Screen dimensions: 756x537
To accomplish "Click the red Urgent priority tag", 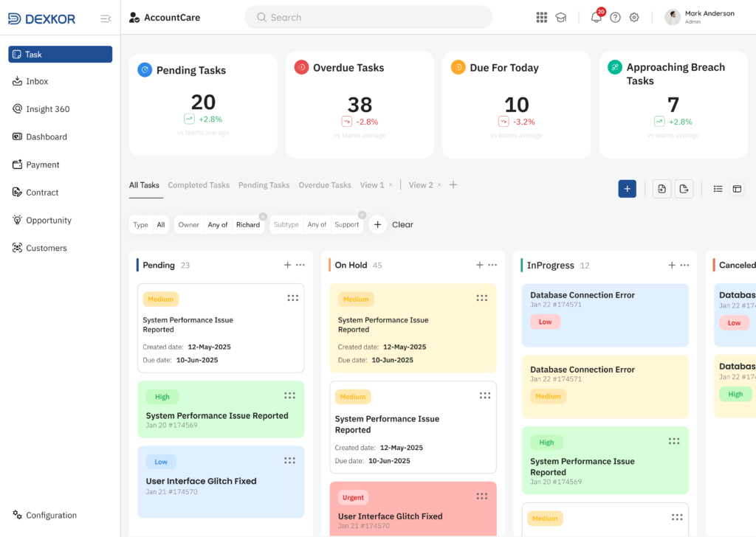I will tap(354, 497).
